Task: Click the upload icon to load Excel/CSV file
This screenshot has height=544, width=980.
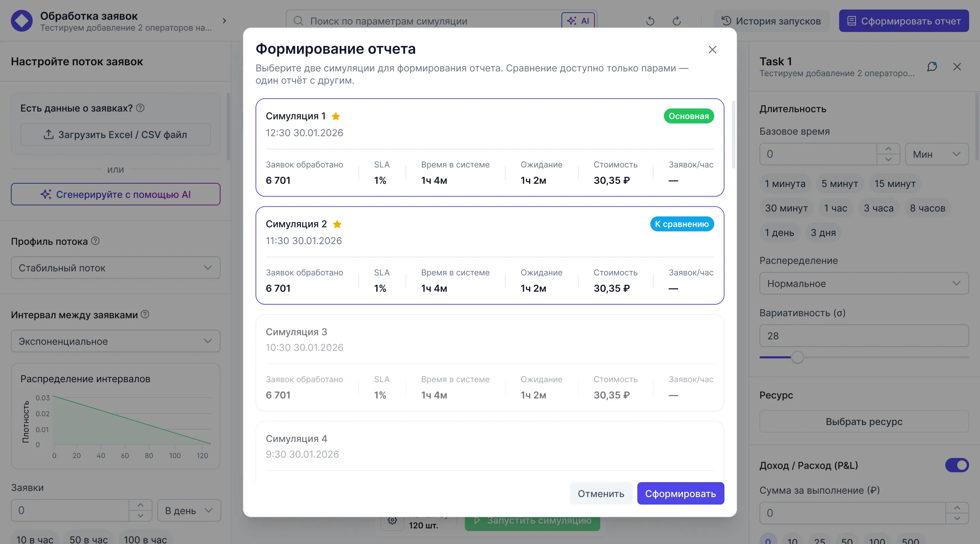Action: click(x=48, y=134)
